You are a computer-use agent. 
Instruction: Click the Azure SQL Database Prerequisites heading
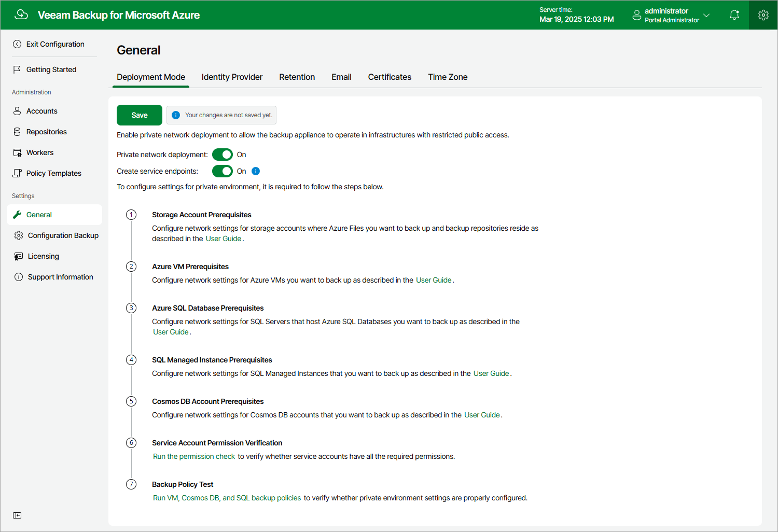click(x=207, y=308)
